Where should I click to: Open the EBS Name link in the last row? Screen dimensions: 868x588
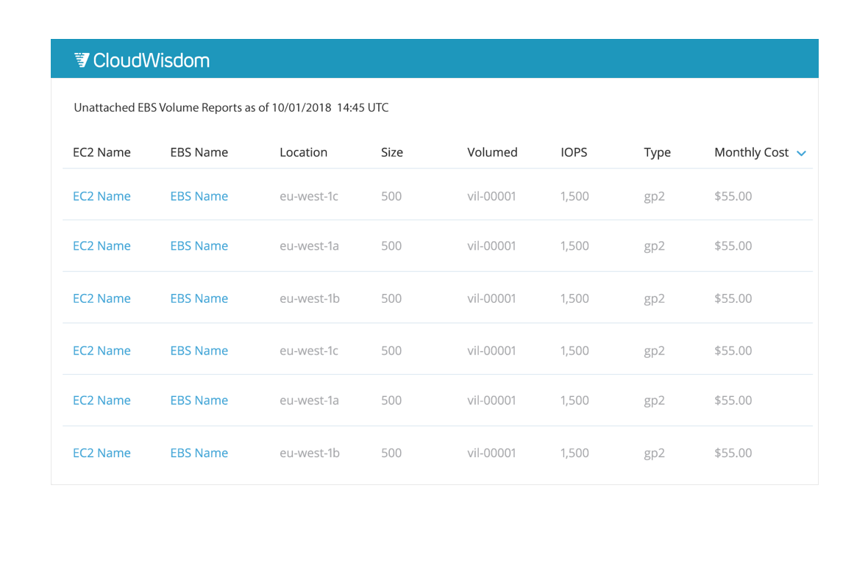(199, 453)
